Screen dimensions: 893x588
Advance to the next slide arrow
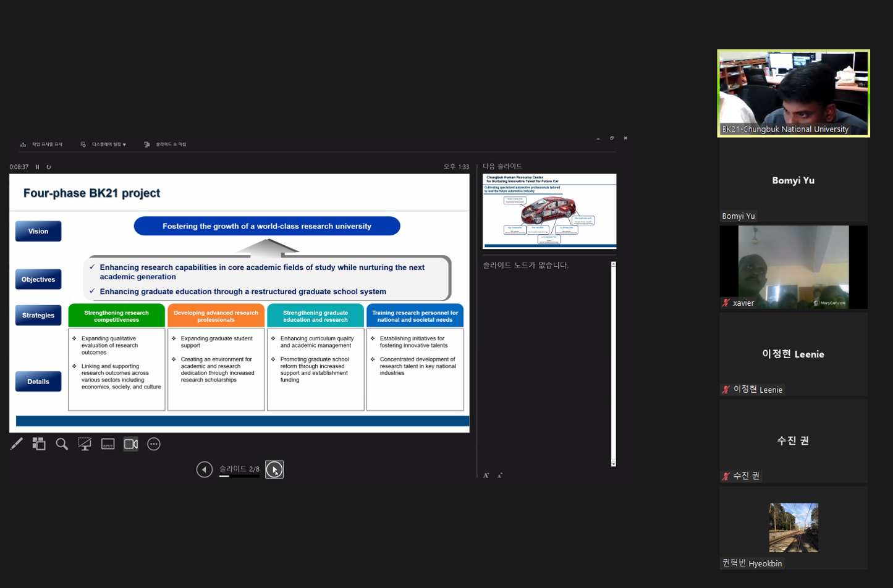(x=274, y=469)
